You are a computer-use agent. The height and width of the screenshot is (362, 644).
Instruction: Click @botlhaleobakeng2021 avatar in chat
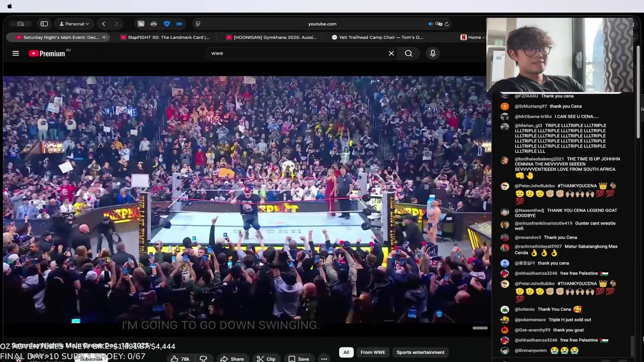(x=505, y=160)
